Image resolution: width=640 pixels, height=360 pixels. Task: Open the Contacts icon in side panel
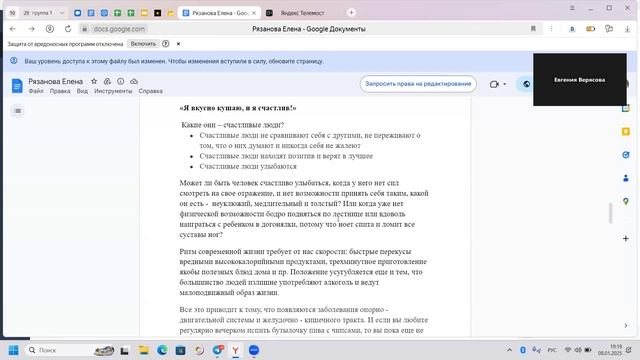point(626,178)
